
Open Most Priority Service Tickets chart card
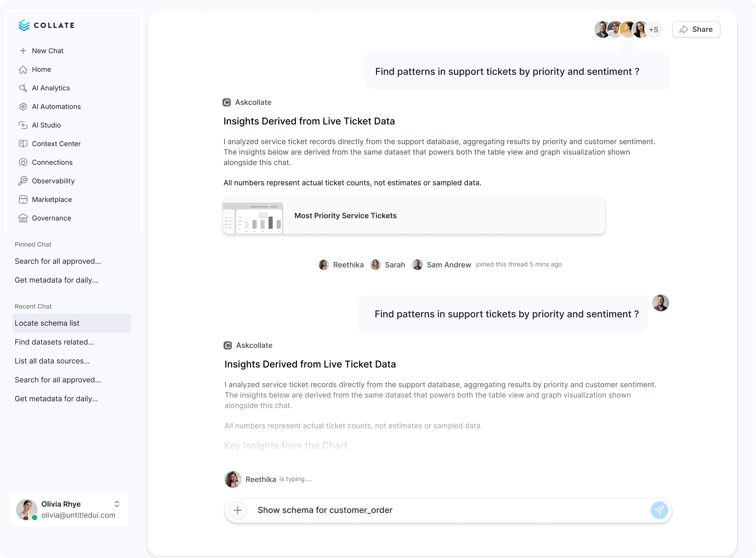[414, 215]
